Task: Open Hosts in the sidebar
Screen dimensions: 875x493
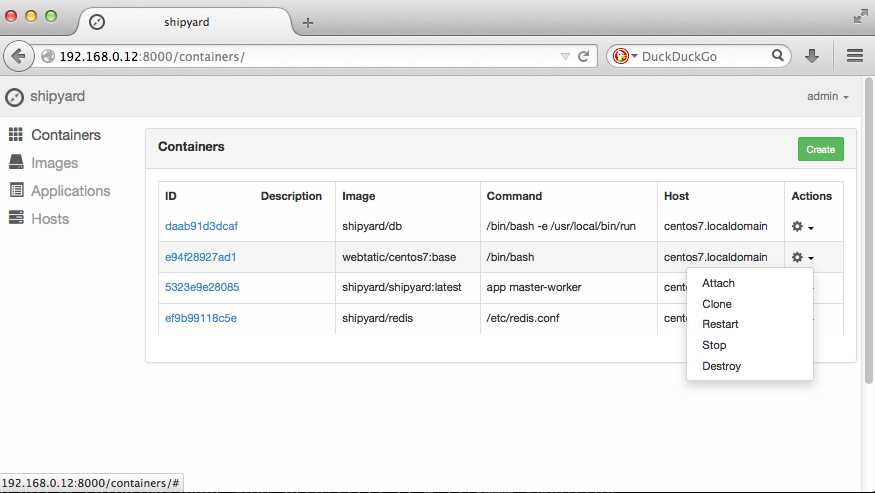Action: (x=50, y=219)
